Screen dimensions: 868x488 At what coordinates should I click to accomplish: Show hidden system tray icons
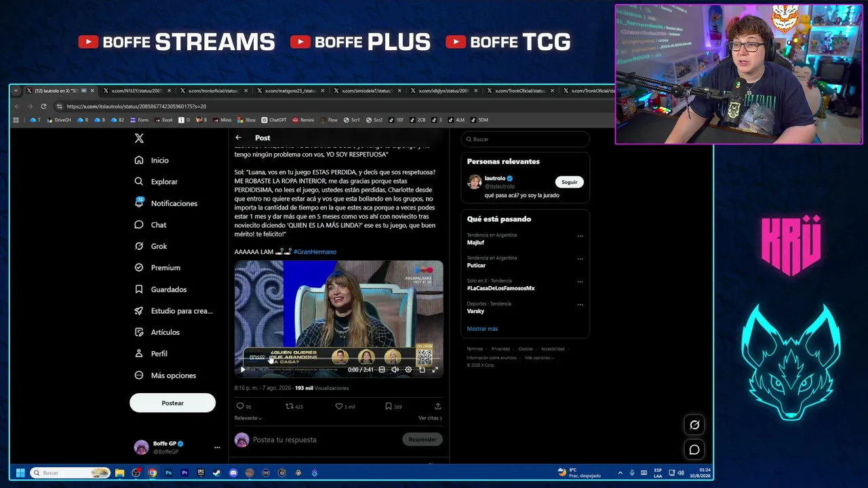pyautogui.click(x=620, y=473)
